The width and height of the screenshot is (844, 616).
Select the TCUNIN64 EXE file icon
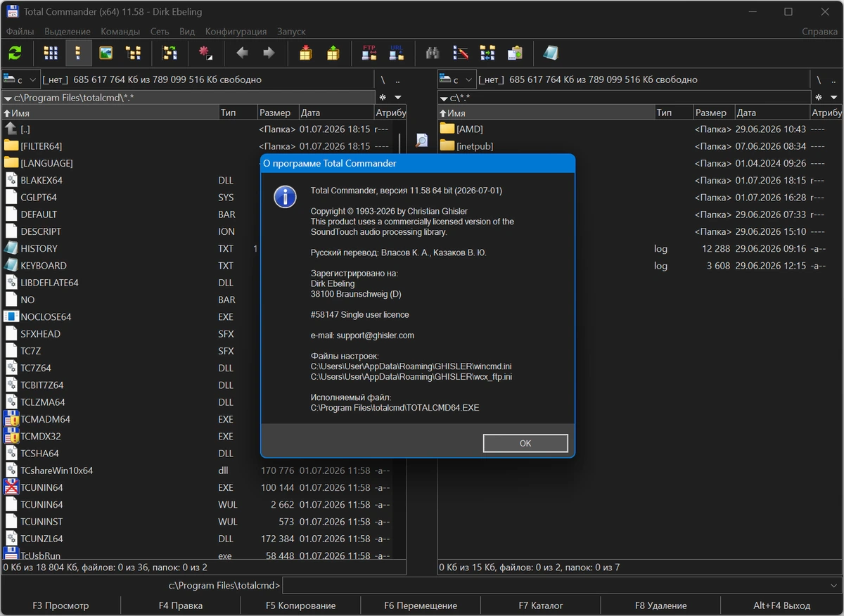(x=11, y=487)
